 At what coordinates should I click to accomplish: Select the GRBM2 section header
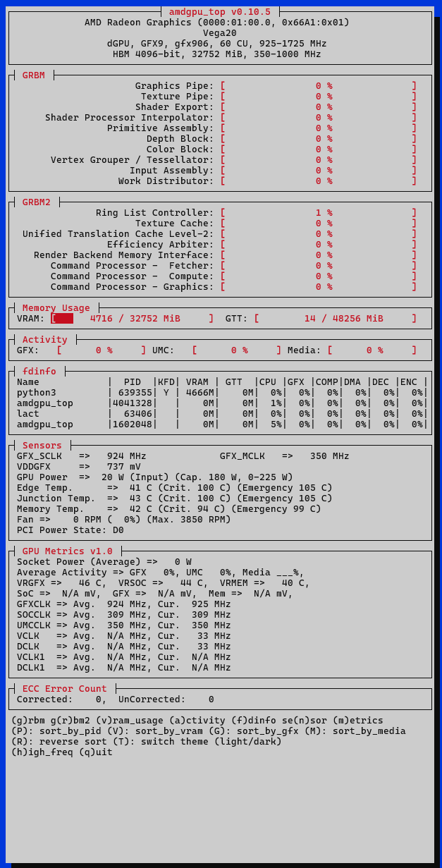[37, 202]
